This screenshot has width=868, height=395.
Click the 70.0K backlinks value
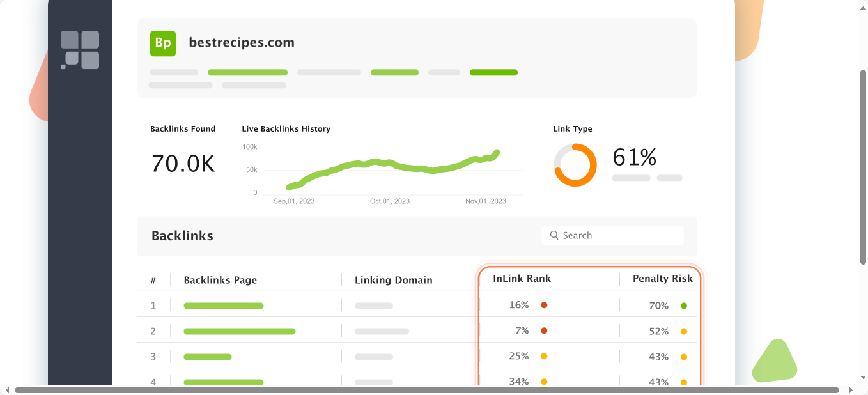[x=183, y=164]
